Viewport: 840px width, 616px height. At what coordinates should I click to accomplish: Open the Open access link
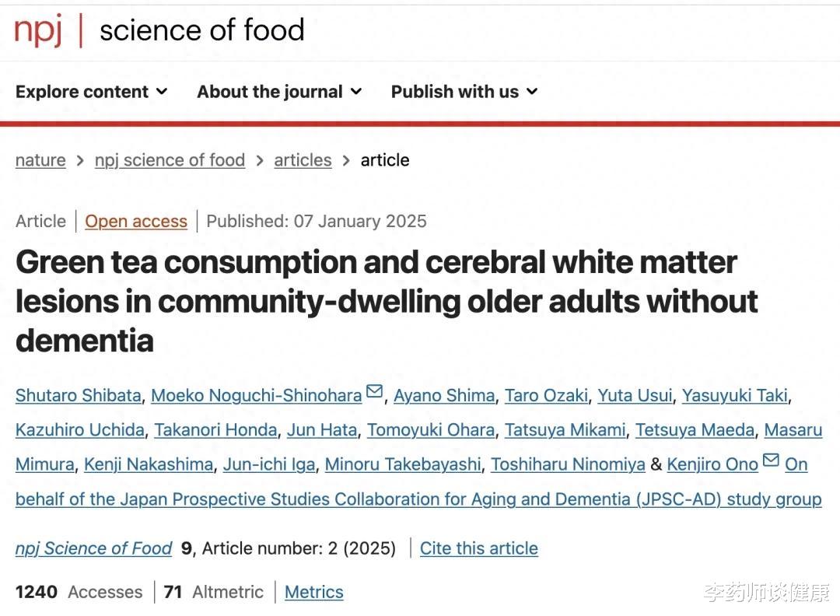click(x=136, y=221)
